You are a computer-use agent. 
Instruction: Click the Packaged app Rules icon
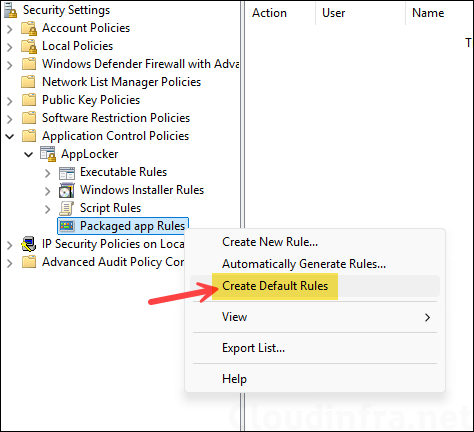(x=67, y=226)
